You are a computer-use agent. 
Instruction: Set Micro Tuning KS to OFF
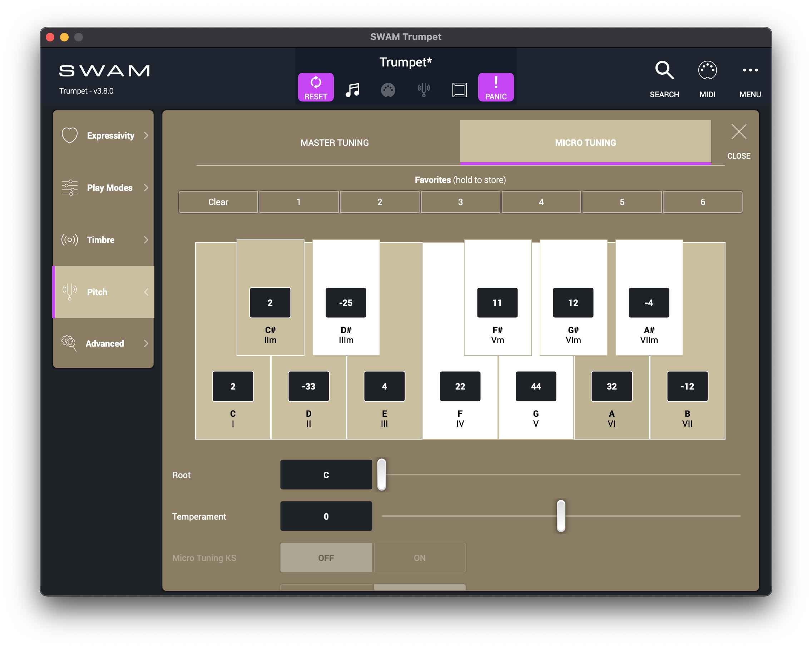(x=326, y=558)
